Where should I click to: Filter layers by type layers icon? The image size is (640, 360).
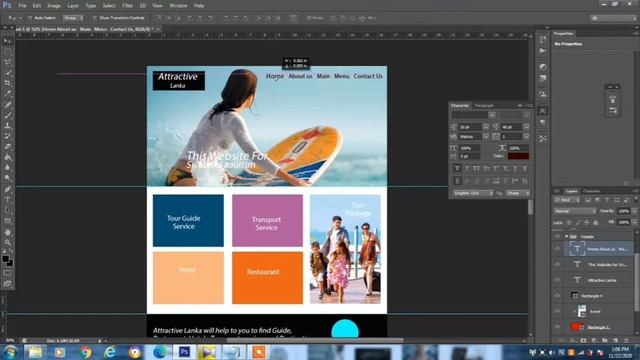[x=607, y=200]
